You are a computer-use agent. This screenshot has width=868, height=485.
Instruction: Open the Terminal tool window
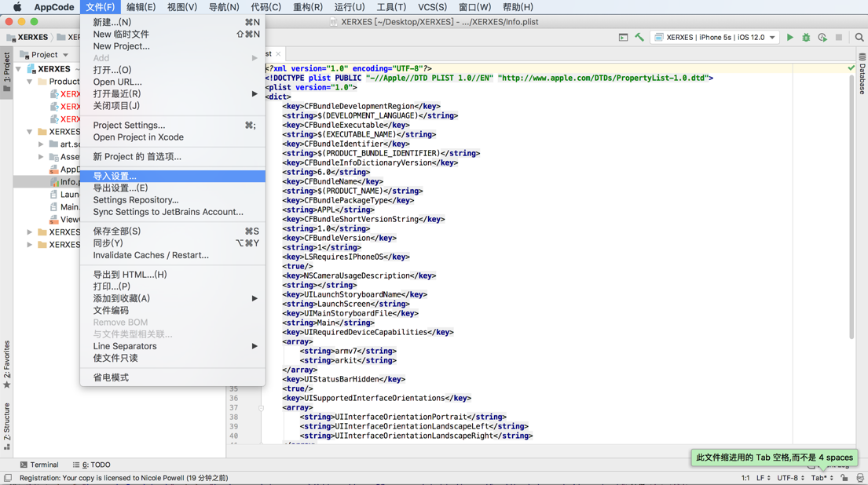[38, 465]
